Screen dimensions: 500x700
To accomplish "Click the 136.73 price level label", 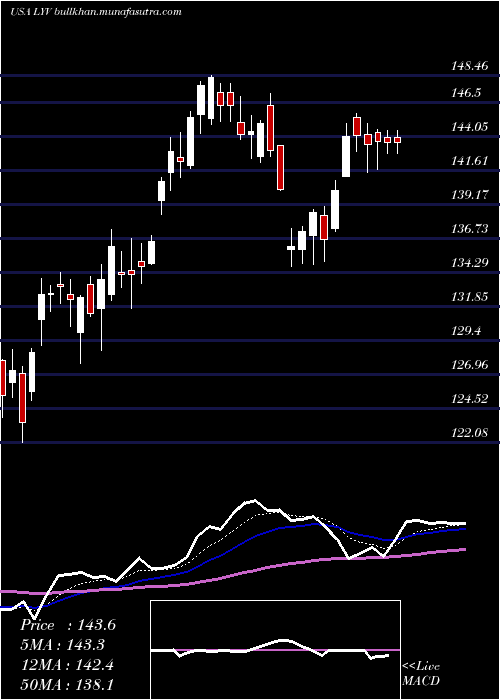I will pyautogui.click(x=469, y=229).
